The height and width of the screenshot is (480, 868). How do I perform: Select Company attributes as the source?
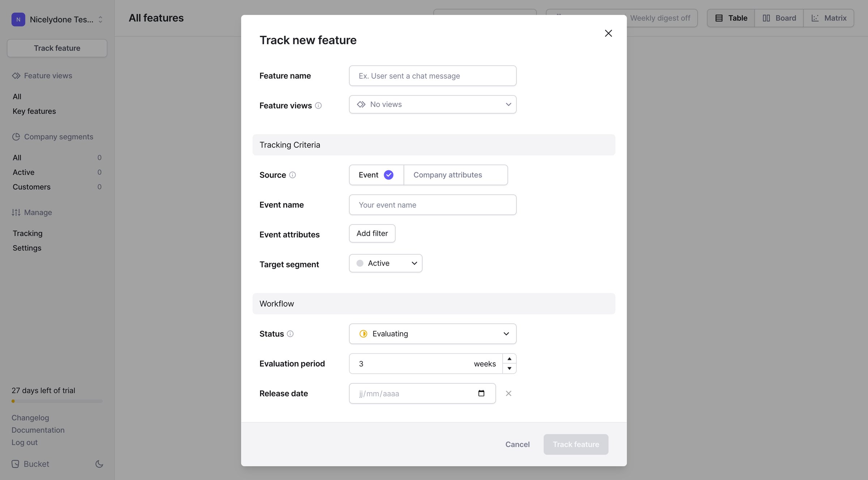click(x=456, y=175)
